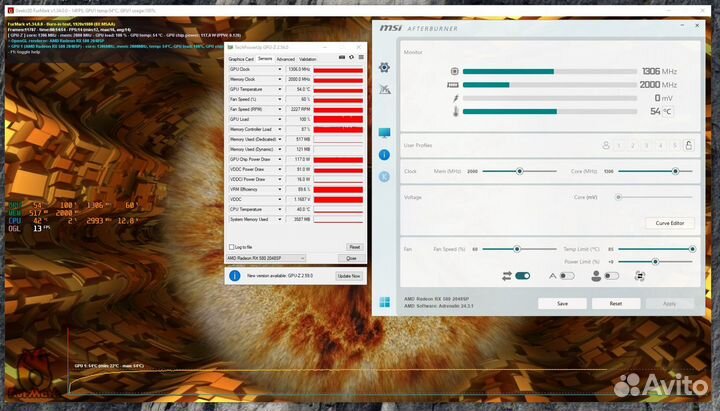Click the memory module icon in Monitor
Screen dimensions: 720x411
tap(453, 85)
